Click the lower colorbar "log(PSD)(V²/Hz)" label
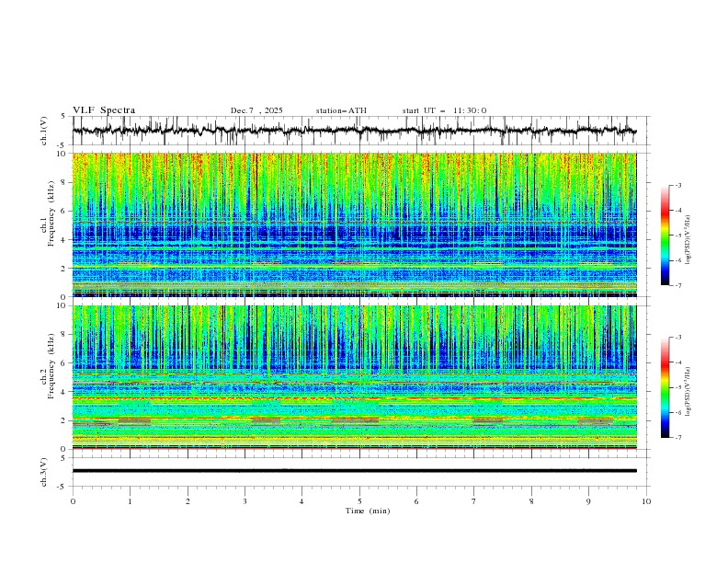 688,391
